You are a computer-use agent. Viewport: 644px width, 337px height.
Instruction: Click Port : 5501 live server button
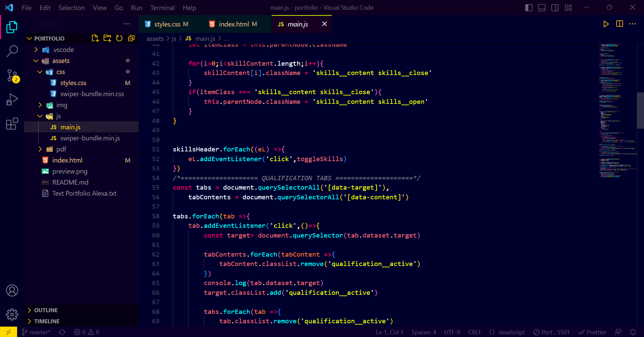click(551, 332)
